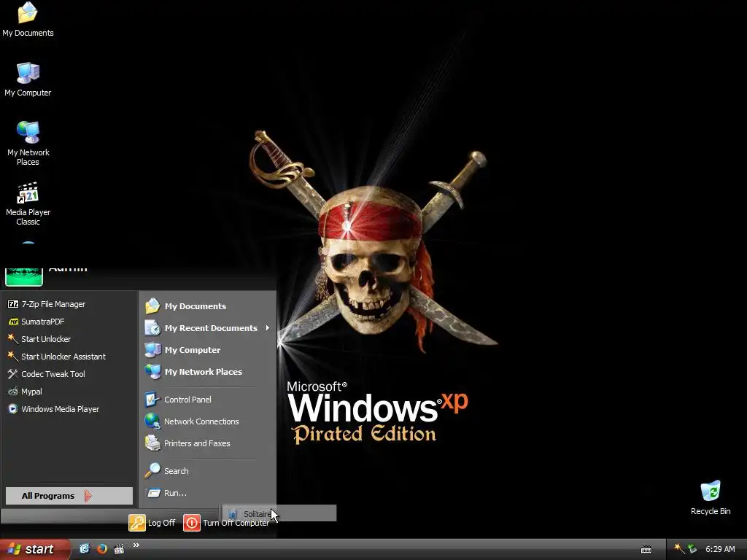The width and height of the screenshot is (747, 560).
Task: Open My Documents desktop icon
Action: pyautogui.click(x=28, y=19)
